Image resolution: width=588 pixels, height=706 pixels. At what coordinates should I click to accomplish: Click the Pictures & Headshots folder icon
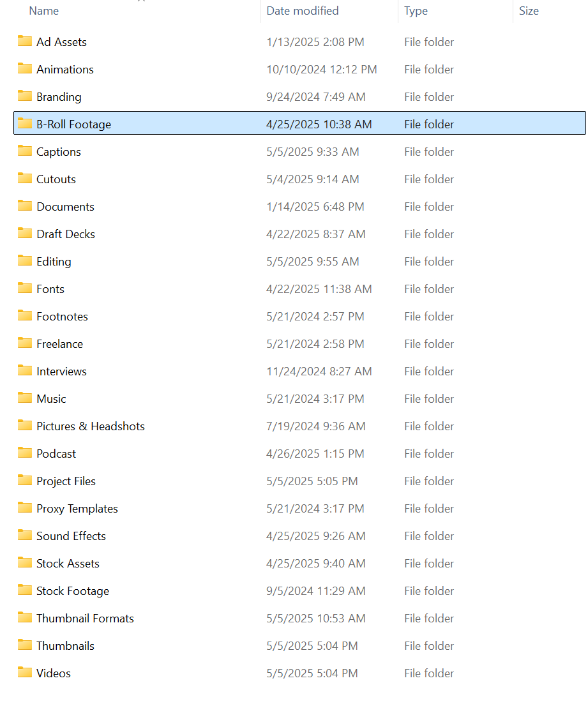coord(25,426)
